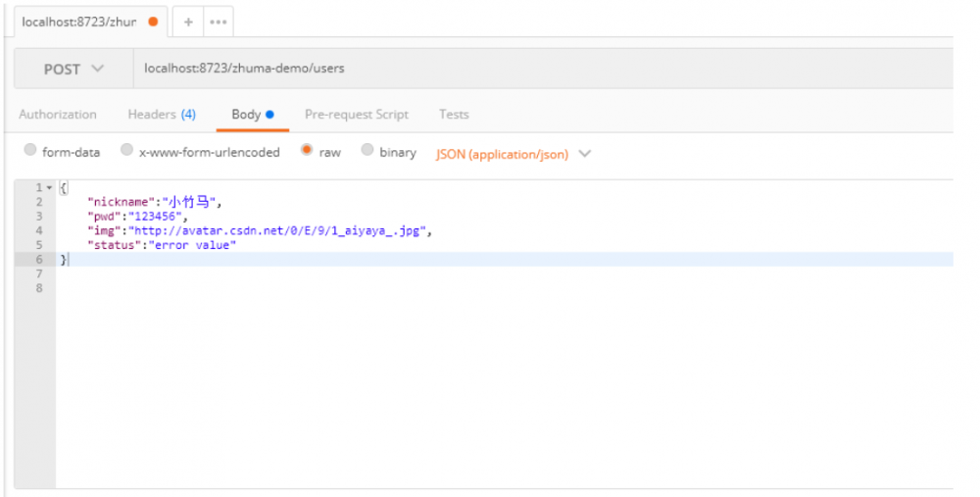Click the "小竹马" nickname value

pyautogui.click(x=189, y=202)
